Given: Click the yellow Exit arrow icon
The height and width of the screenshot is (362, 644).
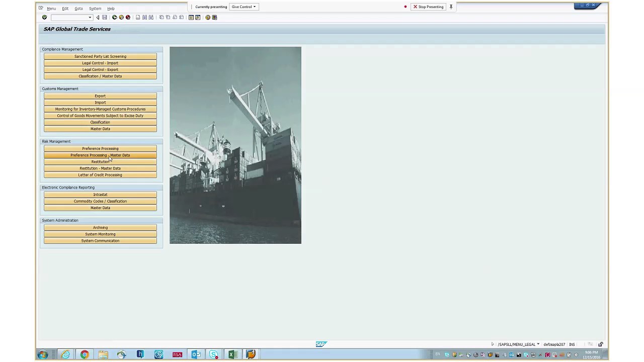Looking at the screenshot, I should (121, 18).
